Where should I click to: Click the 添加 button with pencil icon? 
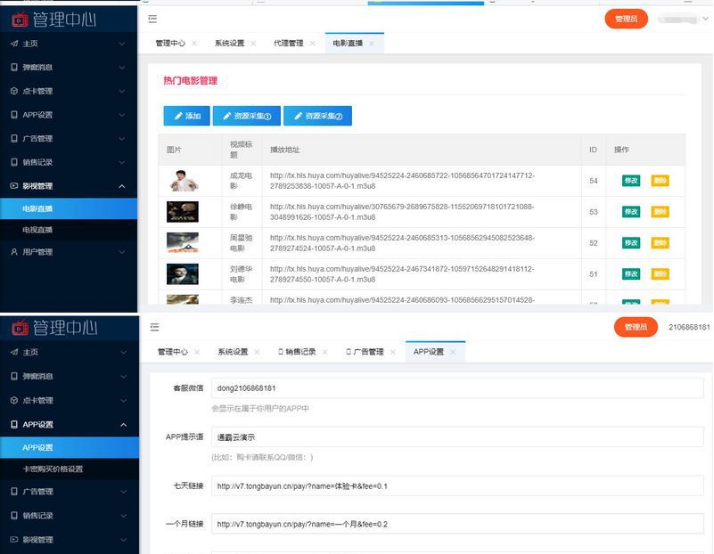(x=187, y=116)
